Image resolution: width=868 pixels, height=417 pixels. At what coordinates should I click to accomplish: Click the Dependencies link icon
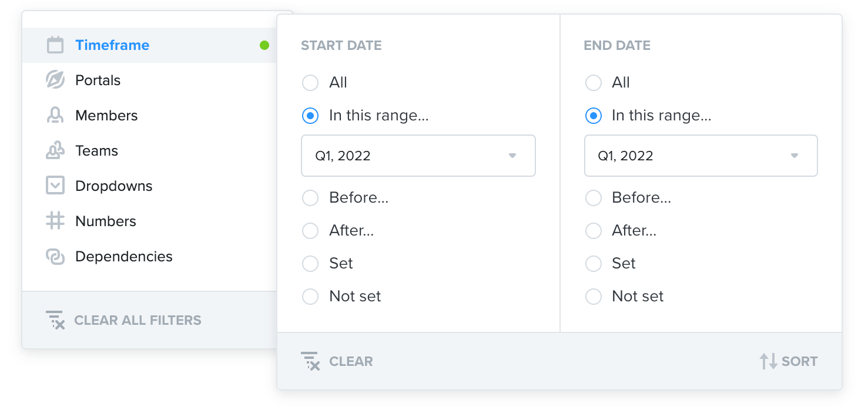click(55, 256)
